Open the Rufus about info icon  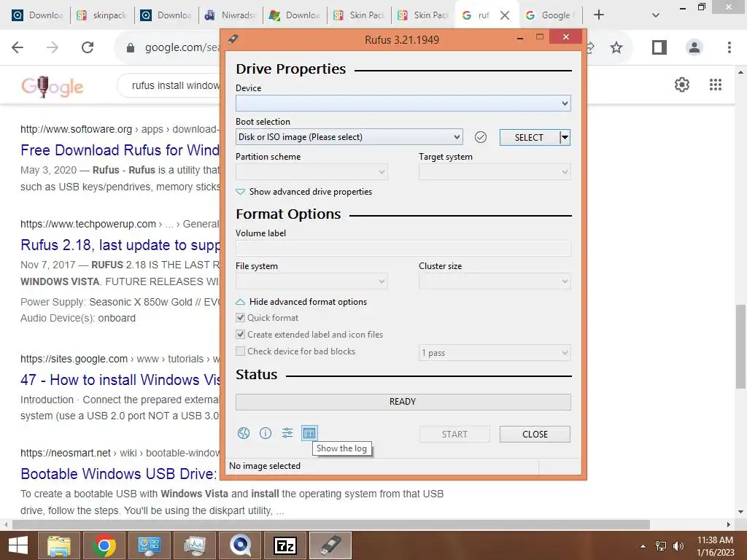(x=266, y=433)
